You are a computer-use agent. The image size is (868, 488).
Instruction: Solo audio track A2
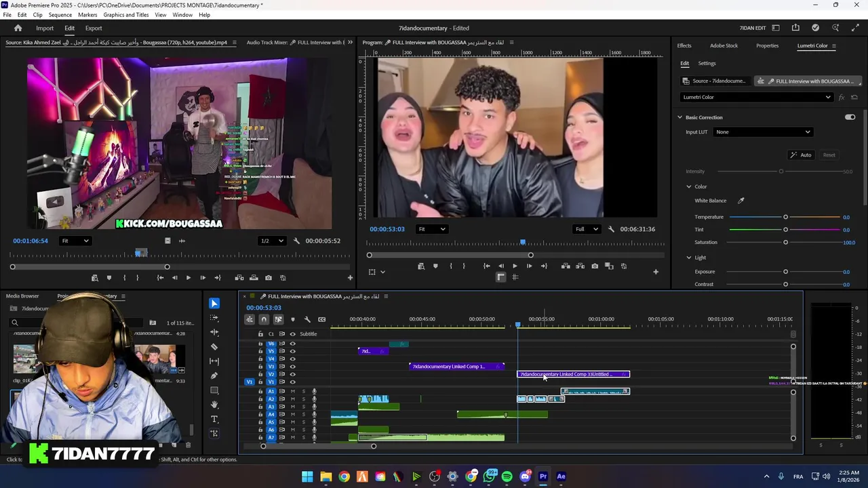(x=303, y=399)
